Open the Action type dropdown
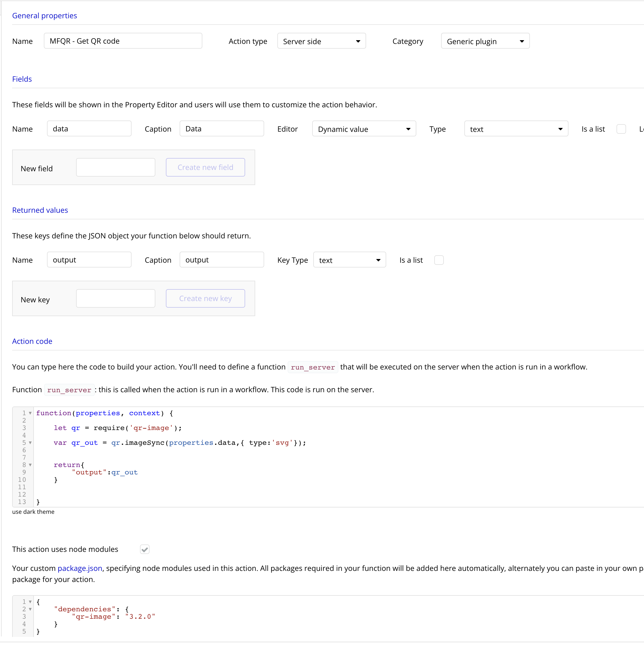The width and height of the screenshot is (644, 647). [x=321, y=41]
